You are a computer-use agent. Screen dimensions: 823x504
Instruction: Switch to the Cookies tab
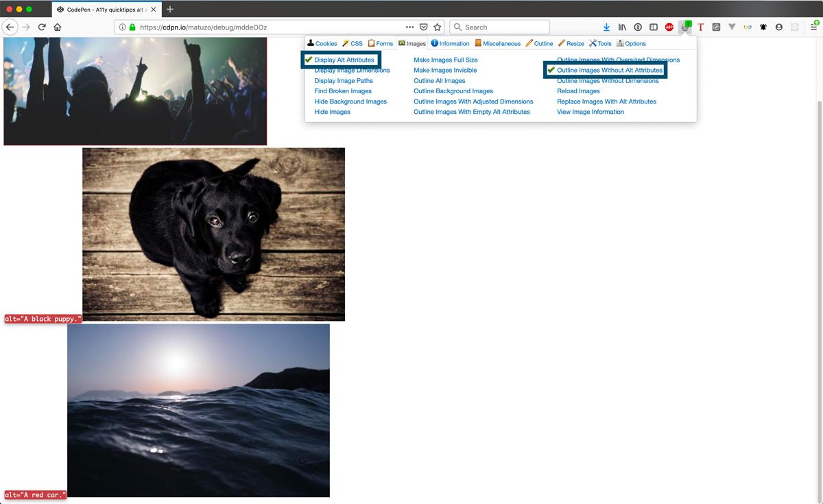tap(322, 43)
